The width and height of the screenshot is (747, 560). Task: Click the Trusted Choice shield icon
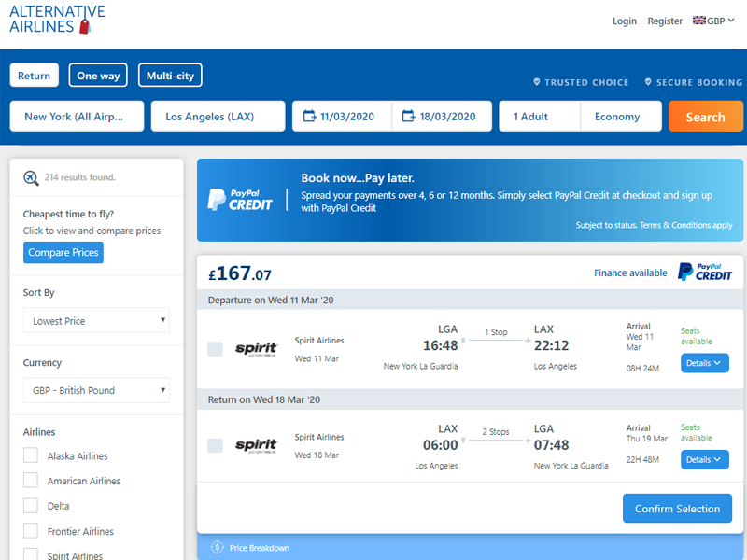pos(536,82)
